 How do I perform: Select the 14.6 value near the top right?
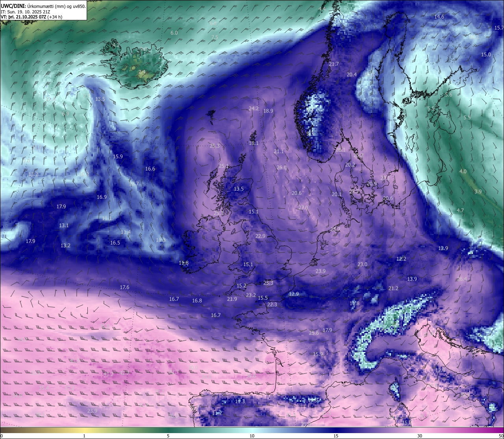coord(439,17)
